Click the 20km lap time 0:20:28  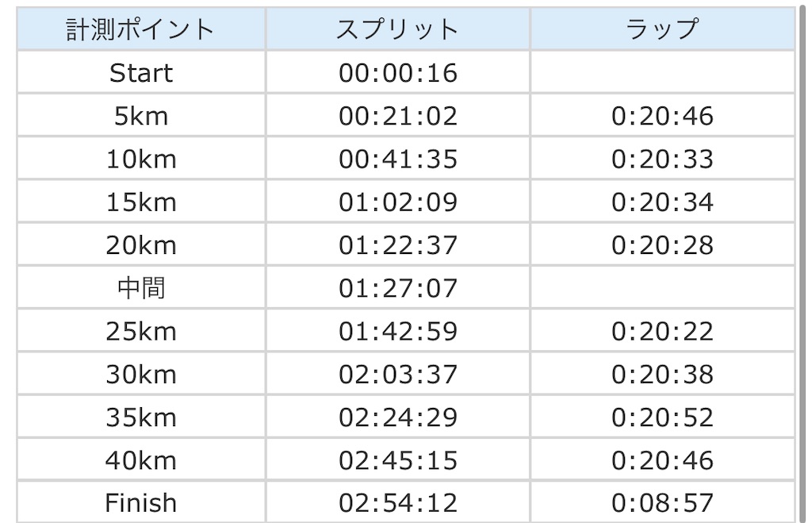662,245
